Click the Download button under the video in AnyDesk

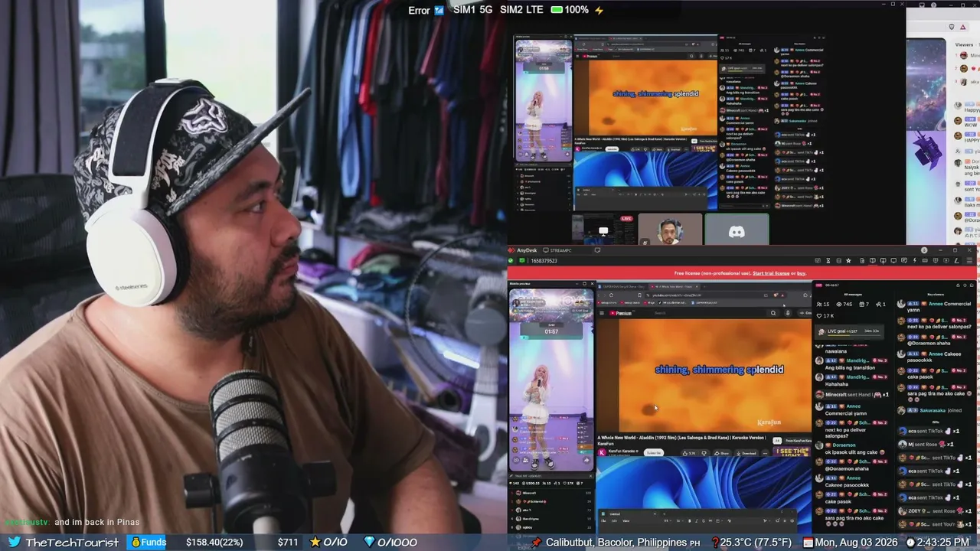tap(746, 453)
